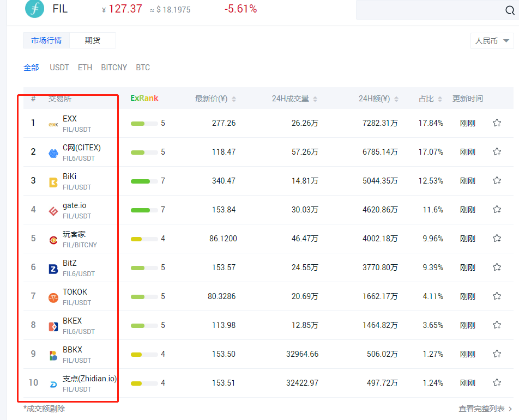Click the 玩客家 exchange logo
The image size is (519, 420).
[53, 240]
